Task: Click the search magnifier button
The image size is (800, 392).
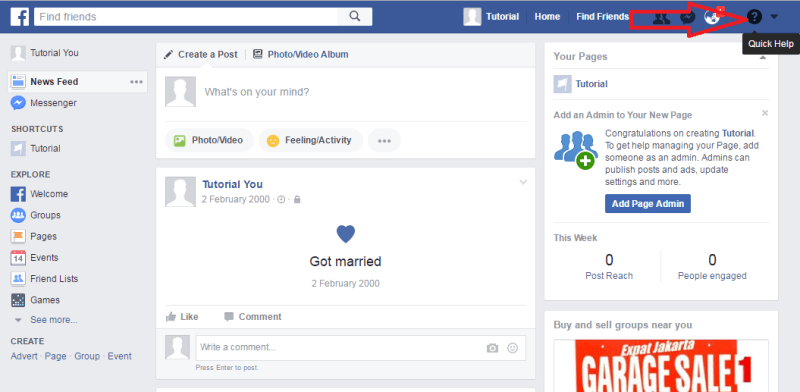Action: tap(355, 16)
